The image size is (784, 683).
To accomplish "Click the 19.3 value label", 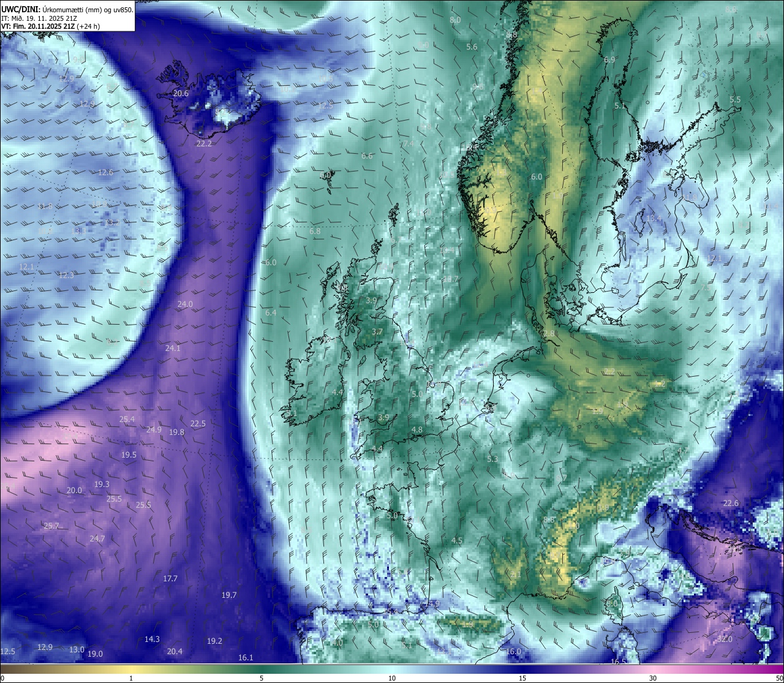I will [x=102, y=484].
